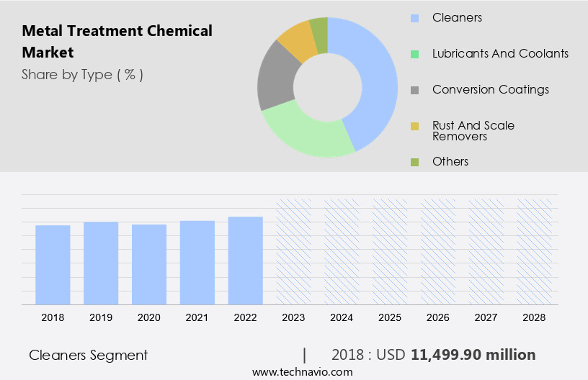Click the Lubricants And Coolants green swatch
Viewport: 588px width, 380px height.
[x=414, y=54]
